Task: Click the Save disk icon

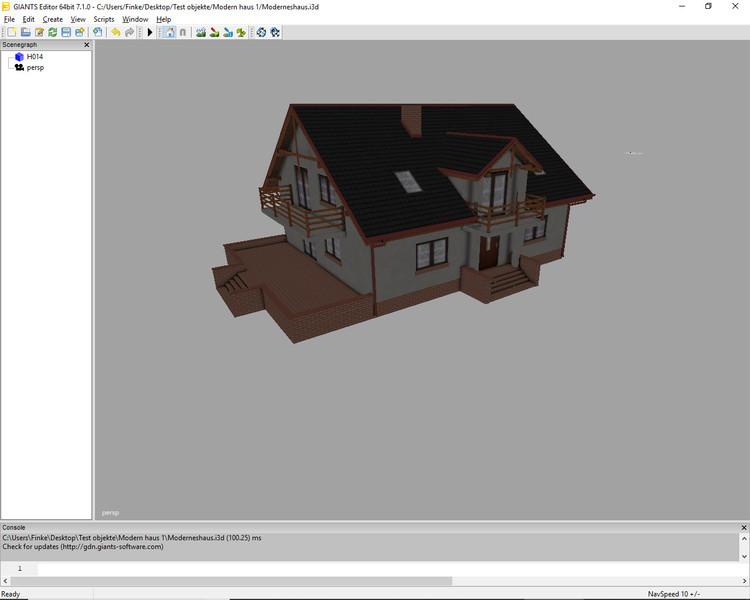Action: (66, 32)
